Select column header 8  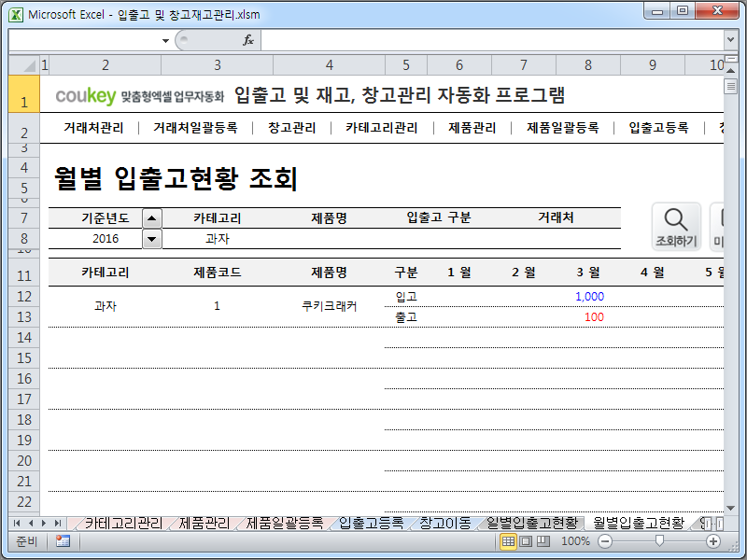tap(588, 64)
